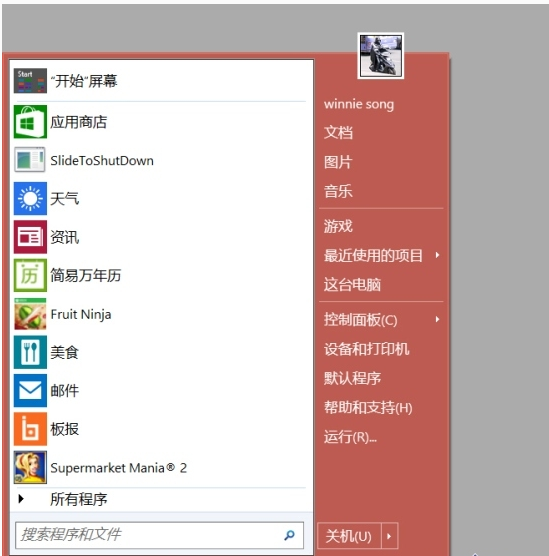Open 这台电脑 This PC
Viewport: 549px width, 556px height.
pyautogui.click(x=352, y=284)
